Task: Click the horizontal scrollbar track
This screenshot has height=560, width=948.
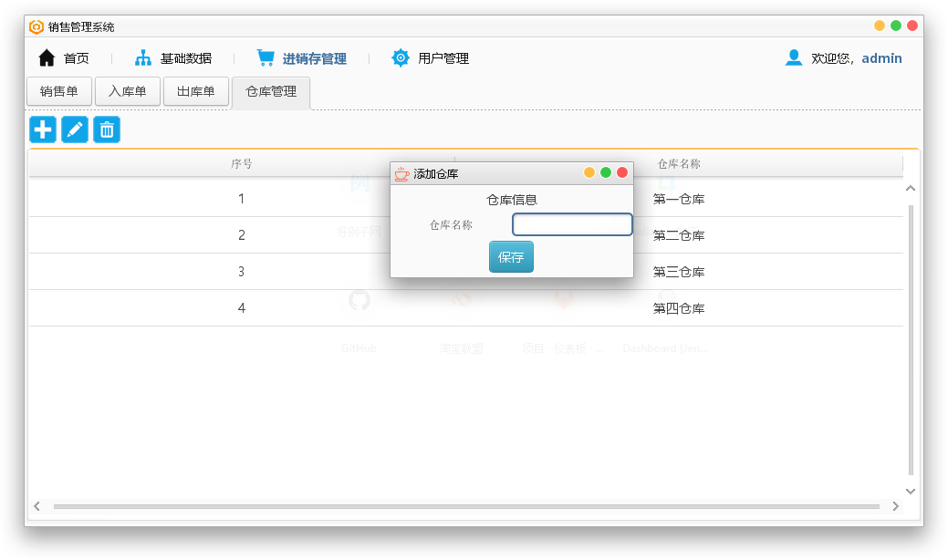Action: (466, 506)
